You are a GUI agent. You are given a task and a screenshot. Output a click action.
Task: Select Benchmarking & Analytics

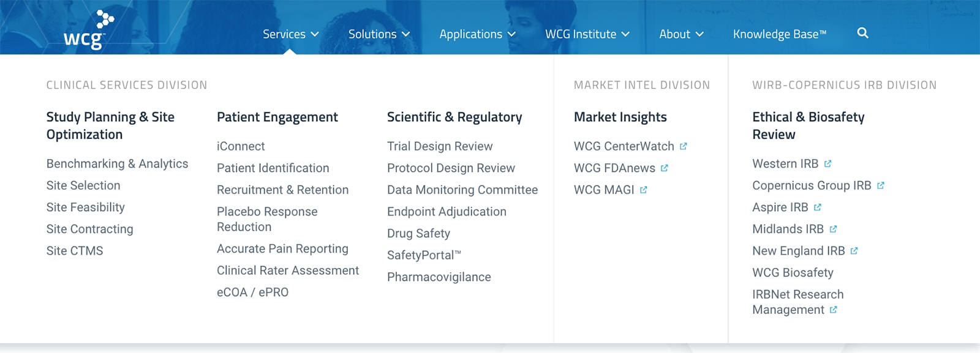[x=118, y=163]
